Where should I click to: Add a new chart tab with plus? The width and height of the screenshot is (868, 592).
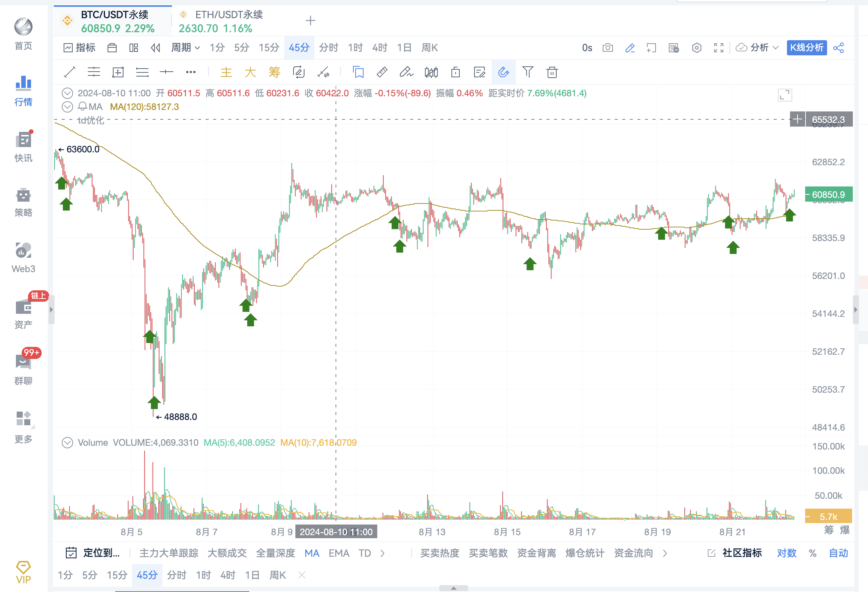pyautogui.click(x=311, y=20)
